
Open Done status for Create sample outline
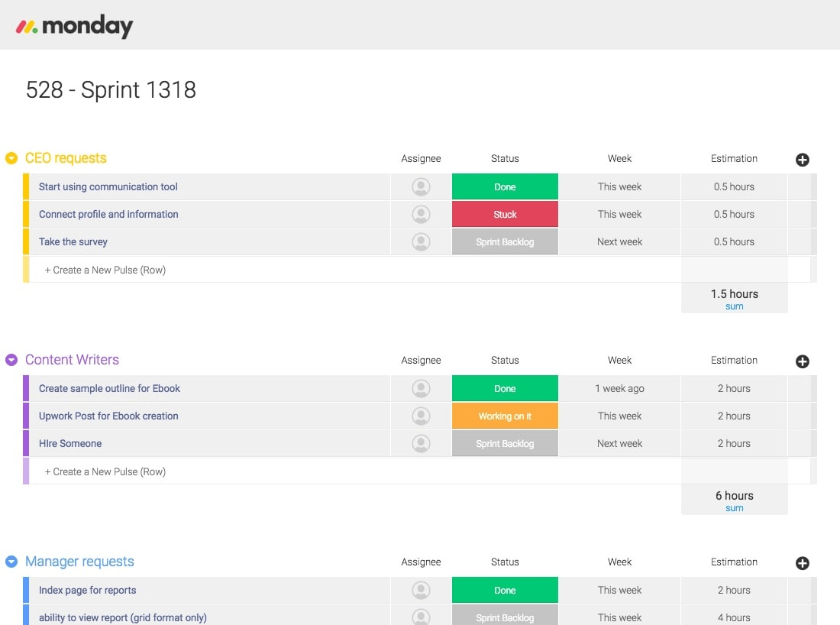(x=505, y=389)
